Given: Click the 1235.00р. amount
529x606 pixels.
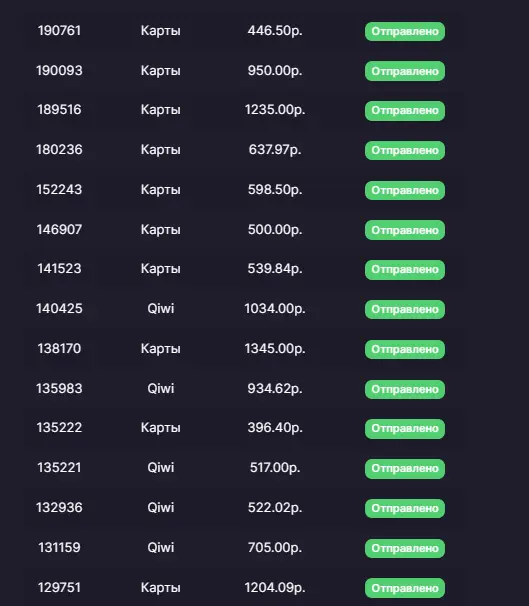Looking at the screenshot, I should pyautogui.click(x=275, y=110).
